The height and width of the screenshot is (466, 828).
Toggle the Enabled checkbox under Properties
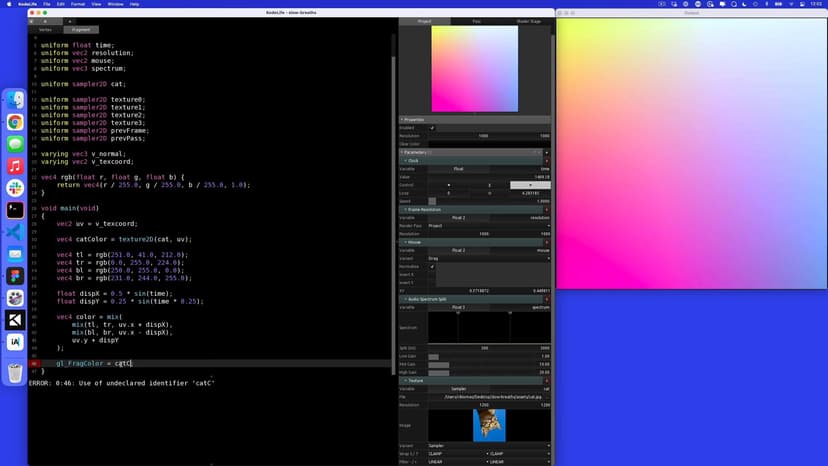(x=432, y=128)
